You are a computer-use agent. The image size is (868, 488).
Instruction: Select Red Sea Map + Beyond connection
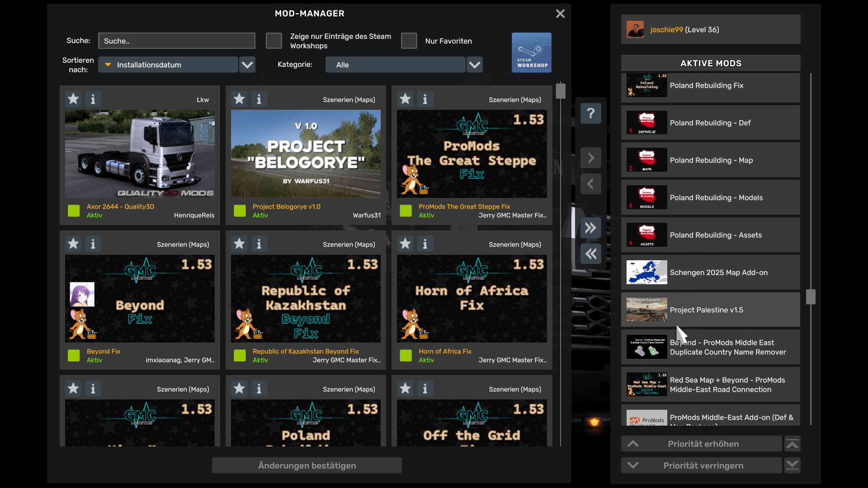[711, 385]
